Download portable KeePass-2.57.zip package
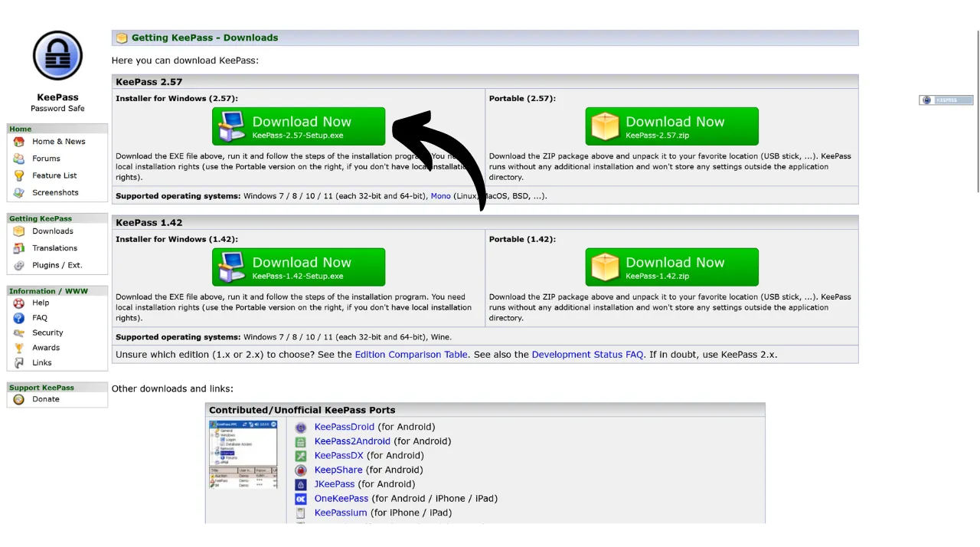 click(x=671, y=126)
